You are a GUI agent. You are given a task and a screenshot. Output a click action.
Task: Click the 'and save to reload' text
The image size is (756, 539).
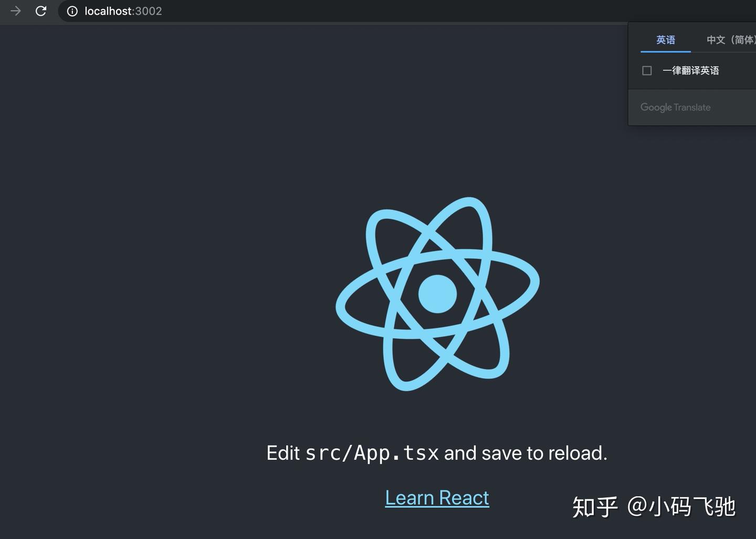point(525,452)
